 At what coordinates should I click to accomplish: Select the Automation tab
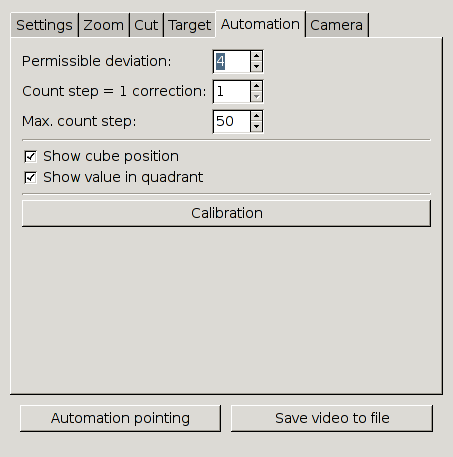coord(260,24)
